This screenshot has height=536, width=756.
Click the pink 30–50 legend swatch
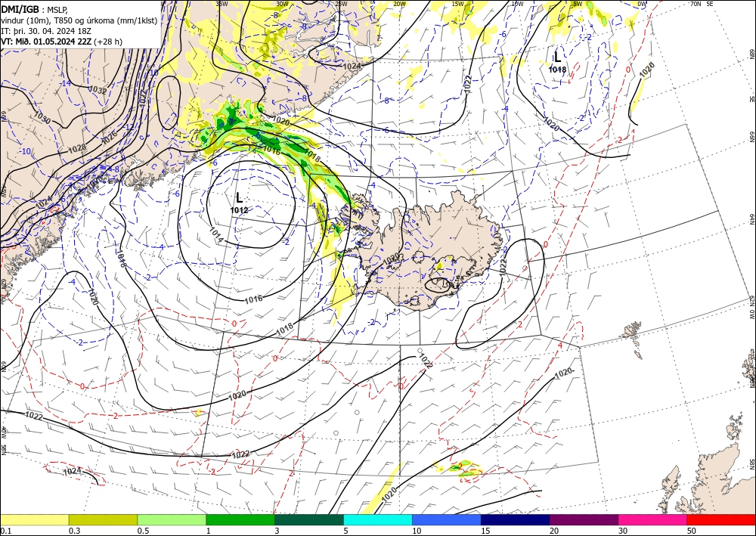tap(653, 519)
